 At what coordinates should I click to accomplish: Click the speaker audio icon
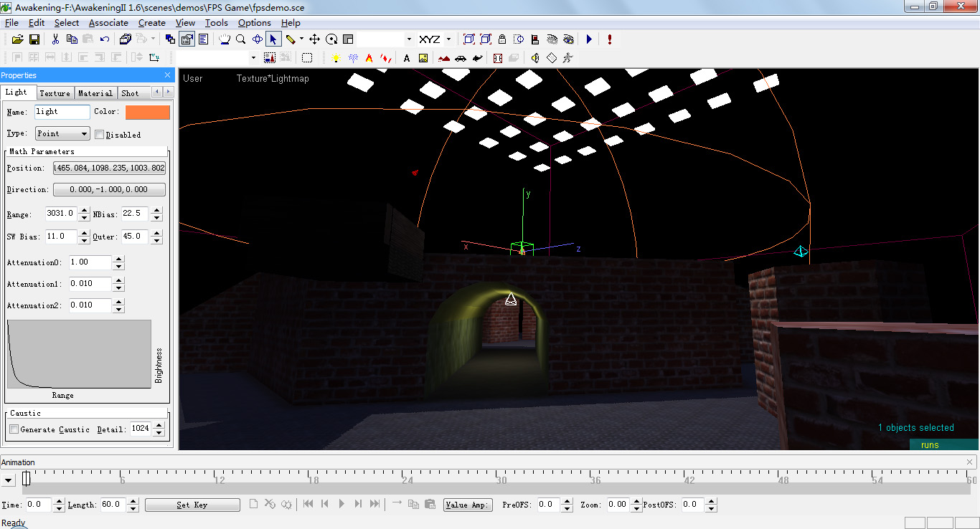(x=534, y=58)
